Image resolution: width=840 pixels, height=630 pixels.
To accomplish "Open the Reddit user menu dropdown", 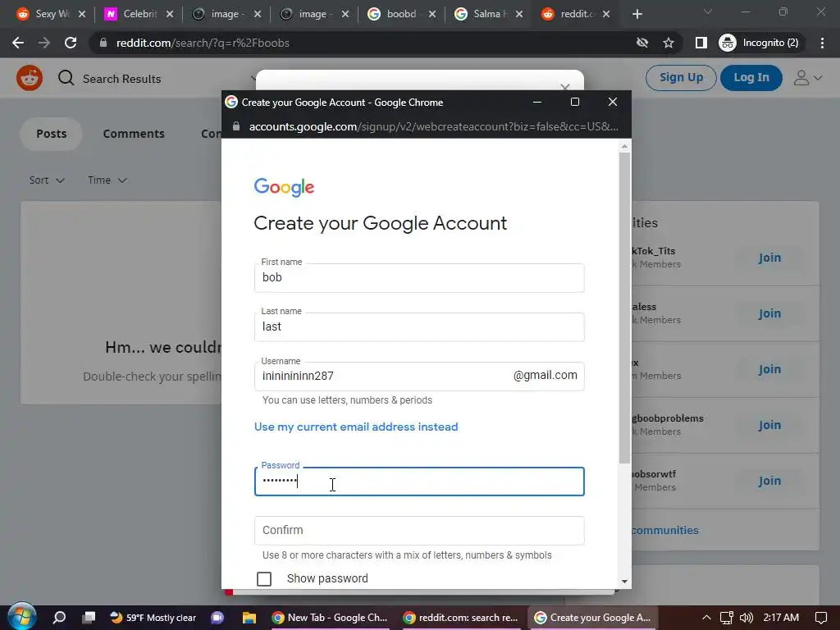I will pyautogui.click(x=808, y=78).
